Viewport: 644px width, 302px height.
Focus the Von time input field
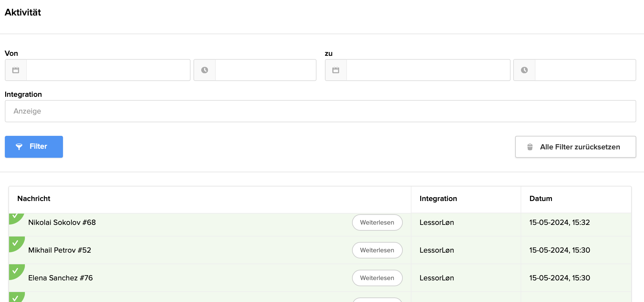pyautogui.click(x=265, y=70)
